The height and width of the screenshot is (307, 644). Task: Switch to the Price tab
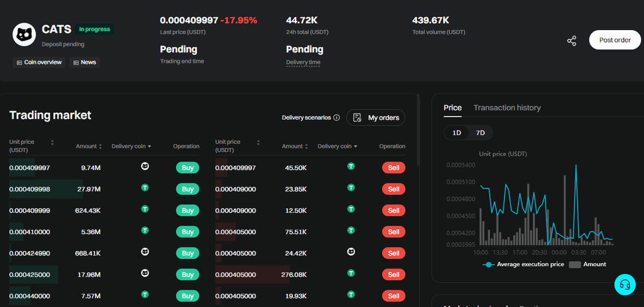pos(452,107)
